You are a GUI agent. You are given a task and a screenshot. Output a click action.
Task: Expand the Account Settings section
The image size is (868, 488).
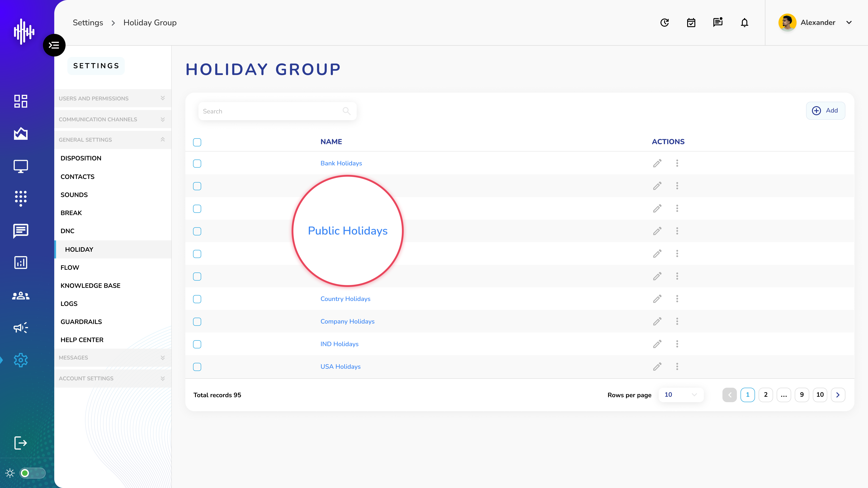pyautogui.click(x=113, y=379)
